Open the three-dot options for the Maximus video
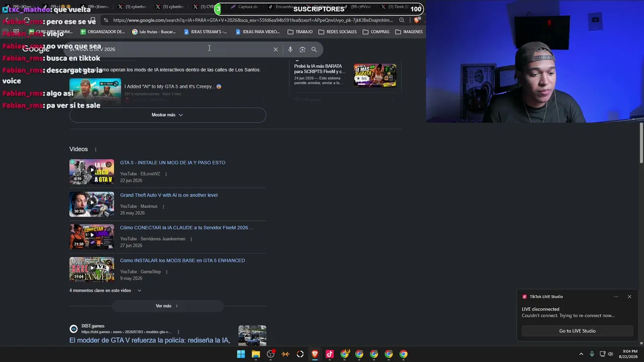The image size is (644, 362). [x=163, y=207]
